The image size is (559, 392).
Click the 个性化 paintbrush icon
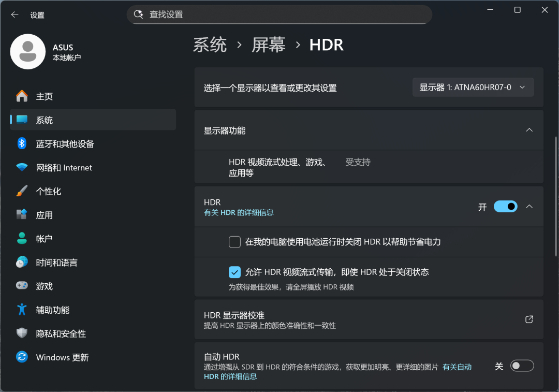pyautogui.click(x=22, y=191)
